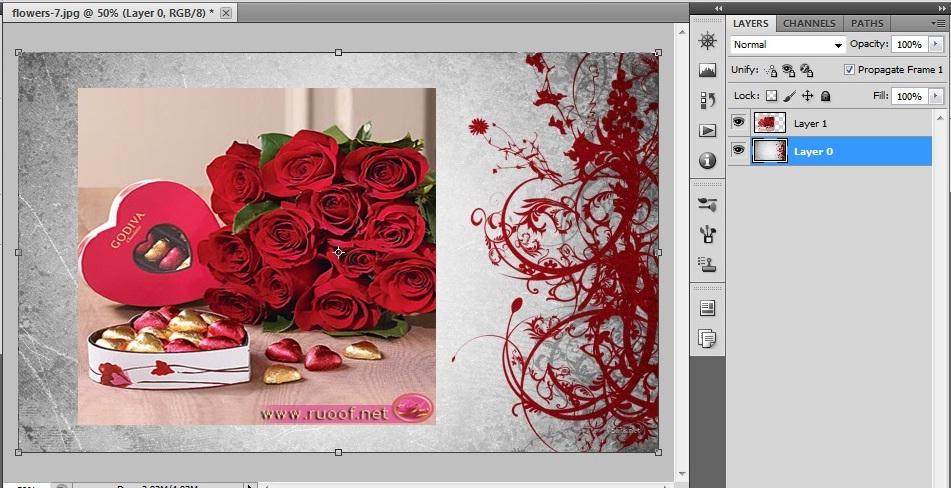Expand the Opacity slider arrow
This screenshot has width=951, height=488.
[936, 45]
